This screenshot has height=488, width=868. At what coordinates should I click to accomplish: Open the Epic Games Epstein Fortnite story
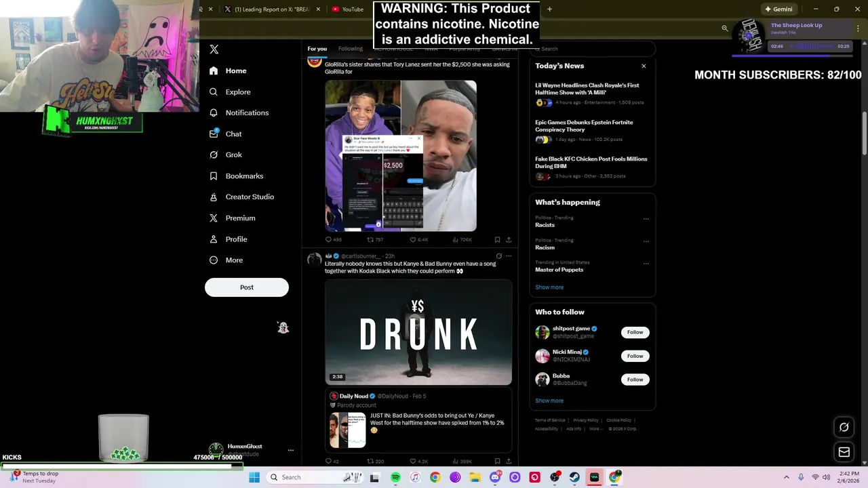[592, 131]
